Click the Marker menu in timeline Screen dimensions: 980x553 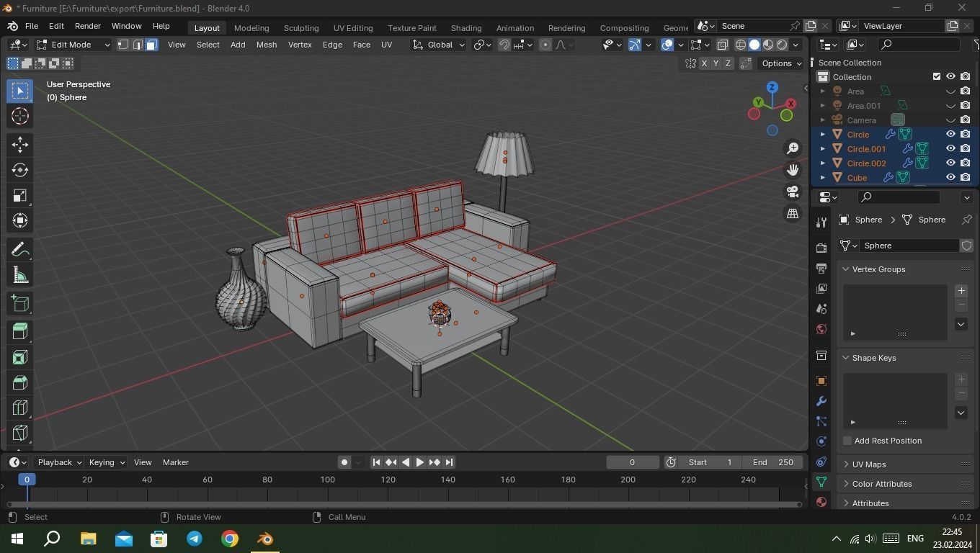176,462
